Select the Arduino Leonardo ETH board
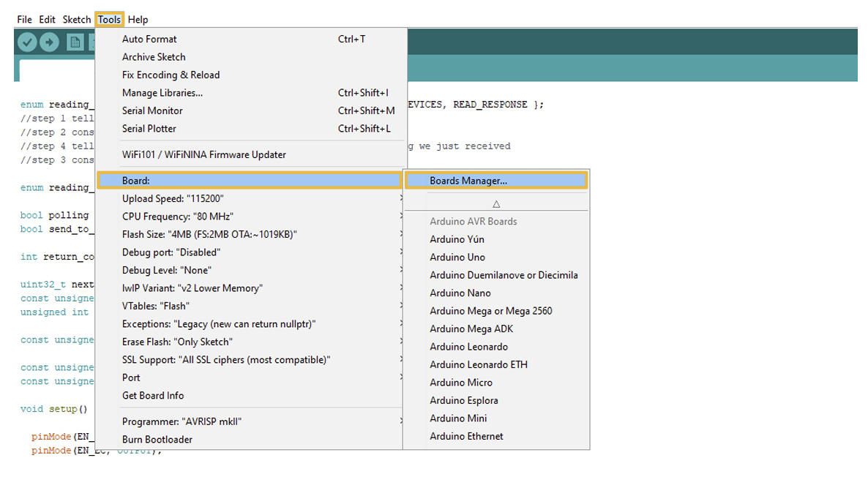This screenshot has width=868, height=477. click(496, 364)
